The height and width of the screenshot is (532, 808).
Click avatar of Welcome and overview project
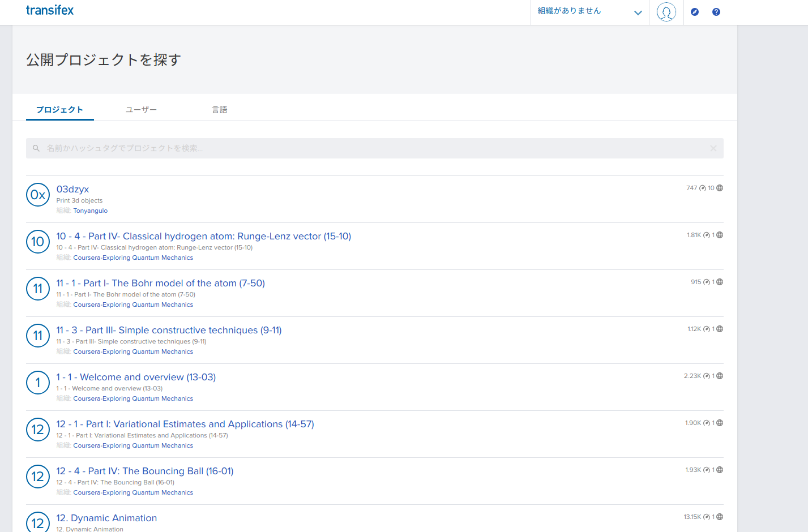point(38,383)
